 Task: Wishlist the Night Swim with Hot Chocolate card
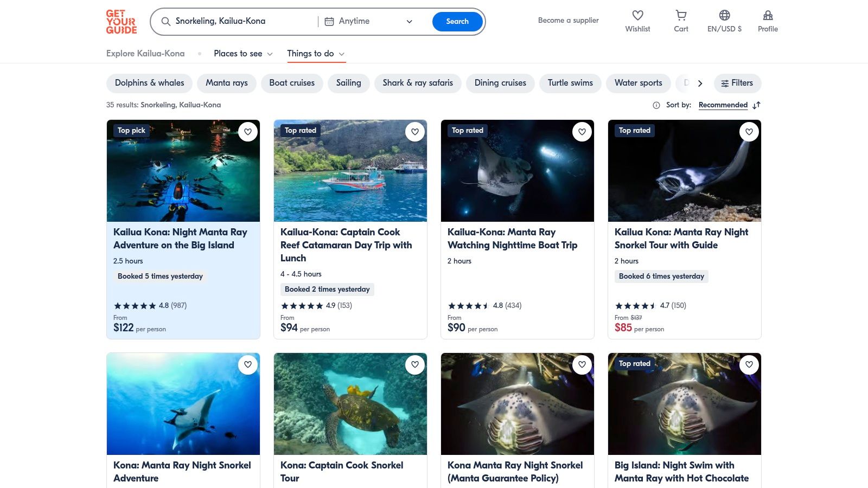pyautogui.click(x=749, y=365)
